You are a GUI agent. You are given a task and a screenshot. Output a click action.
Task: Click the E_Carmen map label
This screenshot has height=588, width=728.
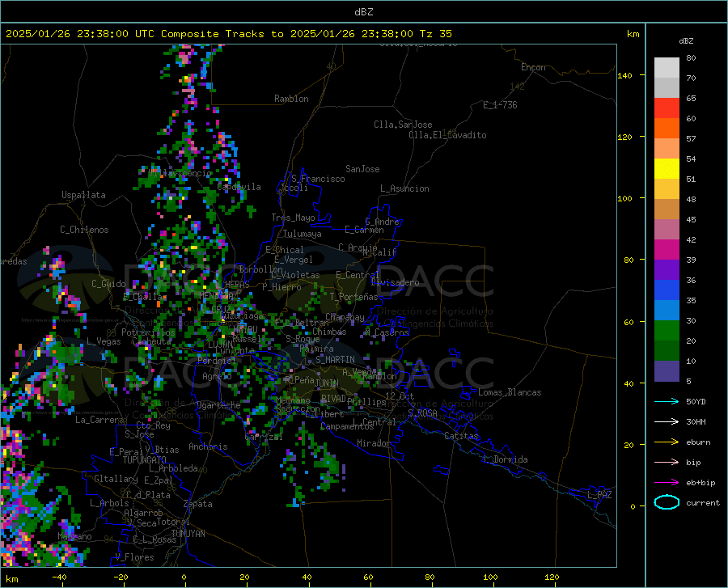pyautogui.click(x=364, y=229)
